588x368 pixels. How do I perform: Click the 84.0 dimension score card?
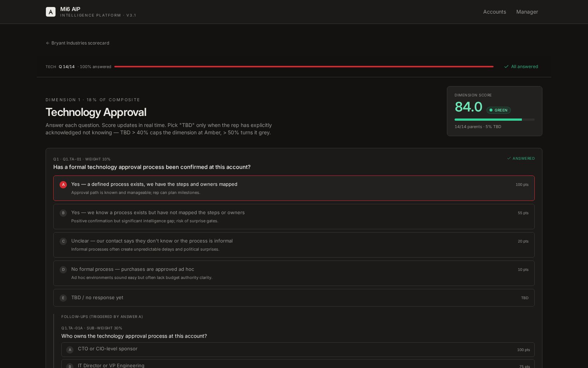tap(494, 111)
